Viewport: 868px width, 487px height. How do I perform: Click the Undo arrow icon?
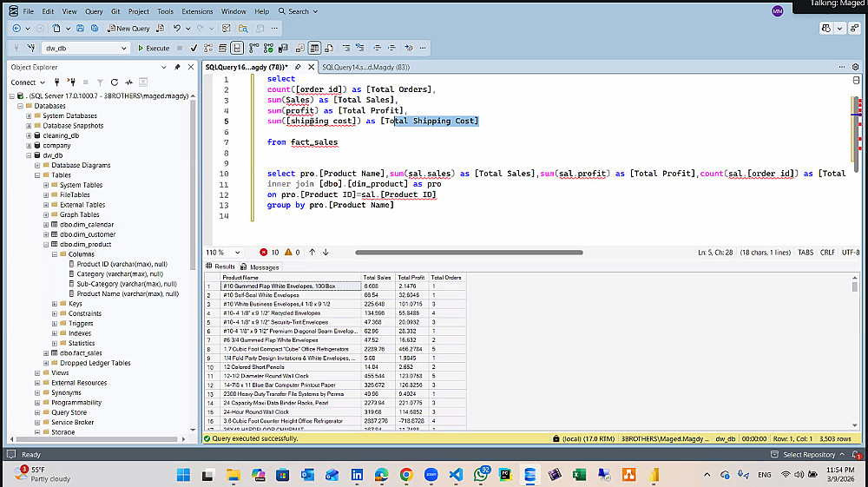[177, 29]
